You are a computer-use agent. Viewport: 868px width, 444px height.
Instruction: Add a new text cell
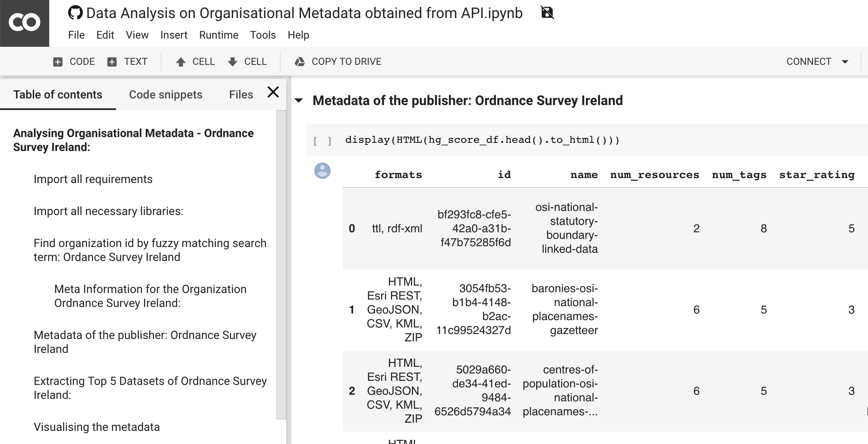click(x=127, y=62)
